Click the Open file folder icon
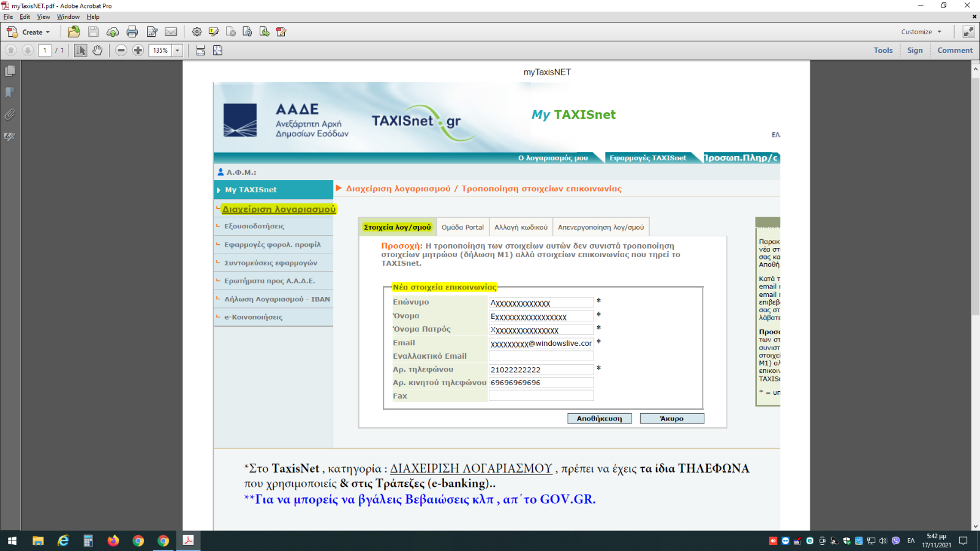Viewport: 980px width, 551px height. click(74, 32)
